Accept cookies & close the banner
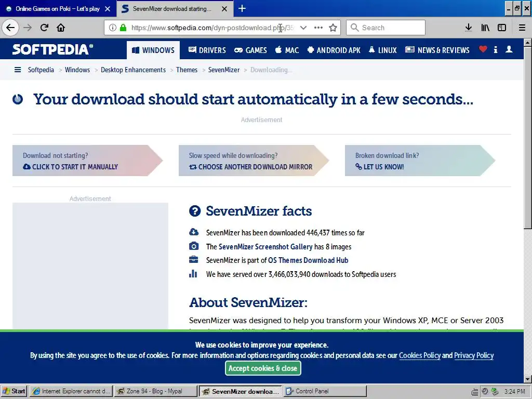Image resolution: width=532 pixels, height=399 pixels. click(263, 368)
